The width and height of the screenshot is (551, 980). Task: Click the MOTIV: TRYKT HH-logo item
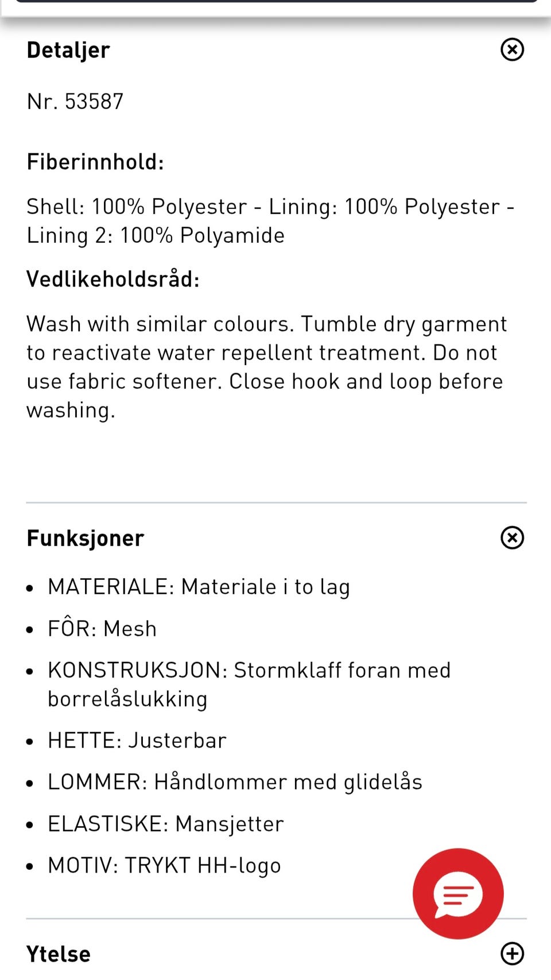click(164, 866)
